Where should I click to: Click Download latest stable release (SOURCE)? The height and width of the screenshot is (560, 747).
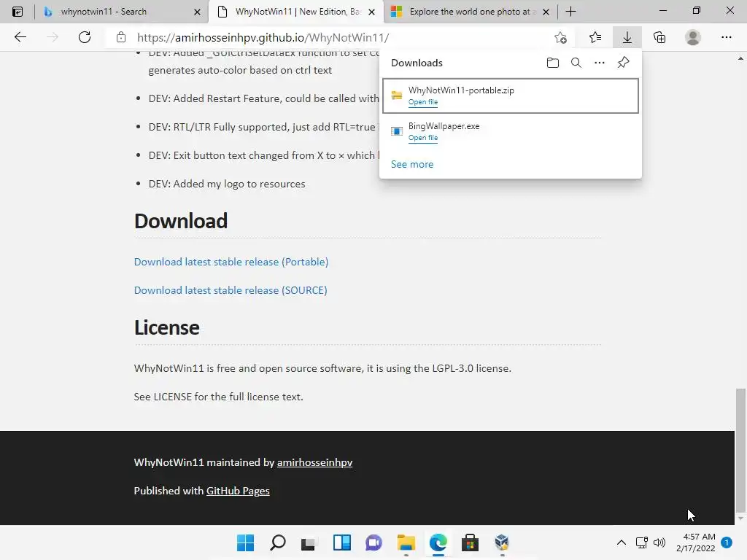click(231, 290)
